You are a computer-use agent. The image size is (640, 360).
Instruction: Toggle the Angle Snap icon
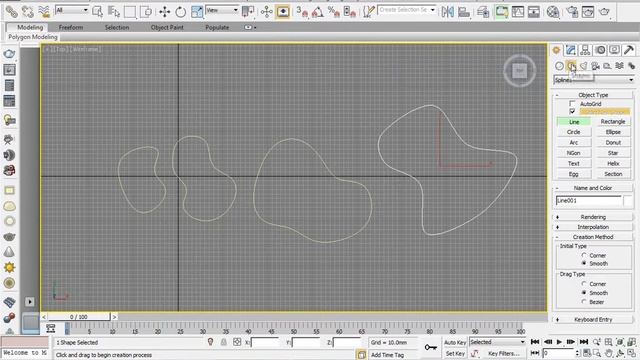click(318, 12)
